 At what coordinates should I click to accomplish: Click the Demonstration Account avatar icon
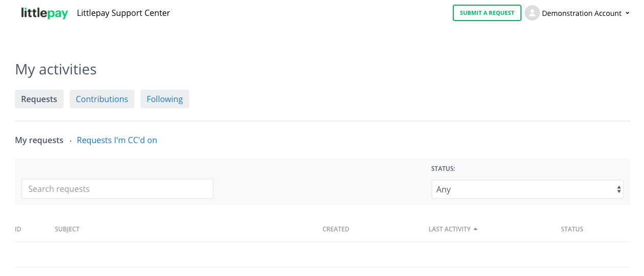pos(532,13)
